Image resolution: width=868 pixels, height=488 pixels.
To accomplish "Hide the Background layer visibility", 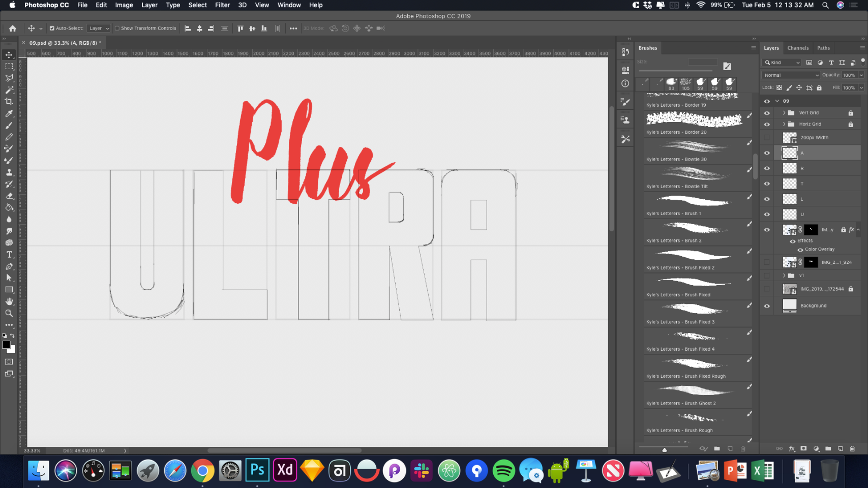I will point(767,306).
